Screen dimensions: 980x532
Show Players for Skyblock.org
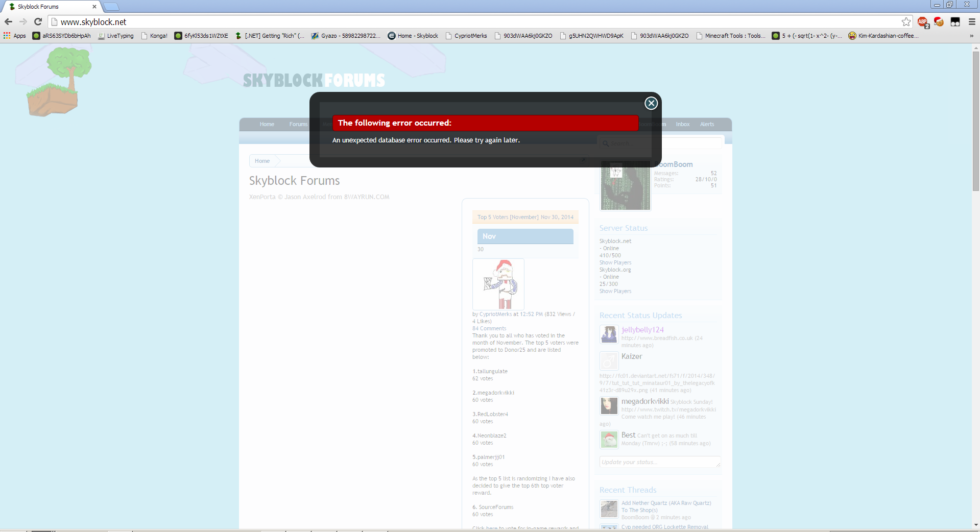pyautogui.click(x=615, y=291)
